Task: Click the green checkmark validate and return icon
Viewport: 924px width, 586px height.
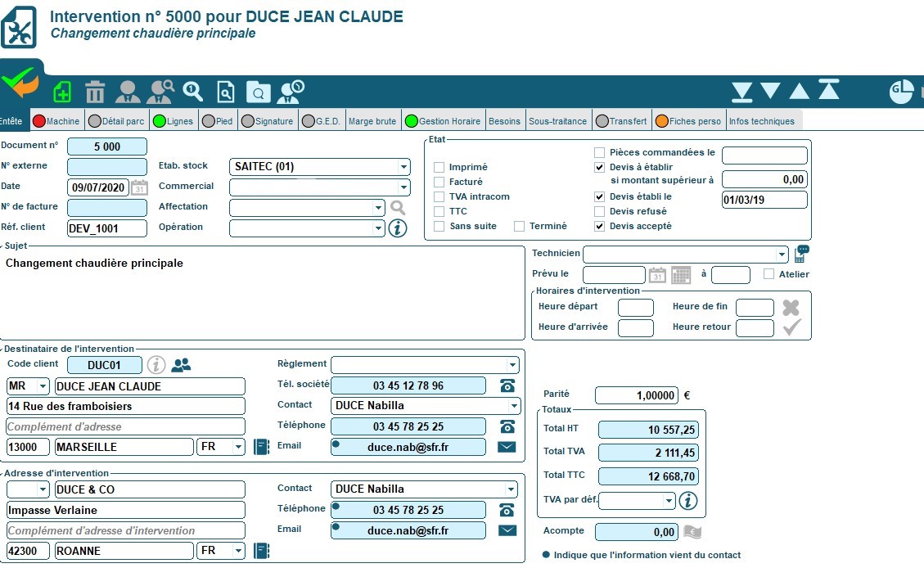Action: (x=20, y=82)
